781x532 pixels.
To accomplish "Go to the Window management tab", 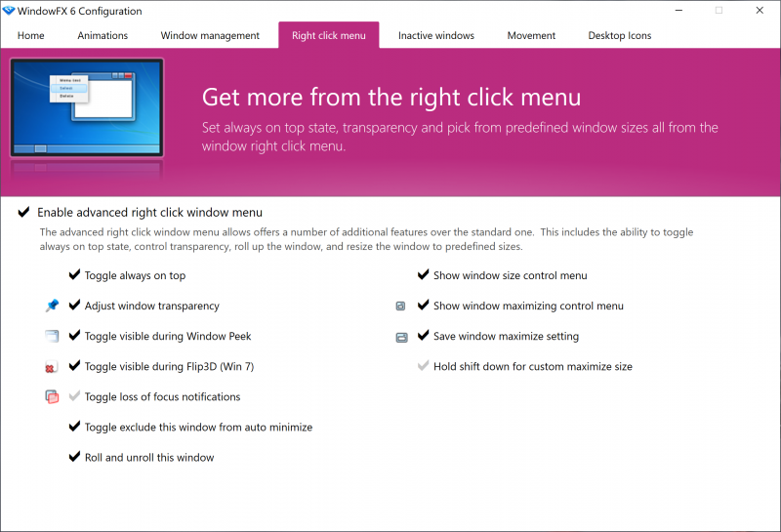I will tap(210, 35).
